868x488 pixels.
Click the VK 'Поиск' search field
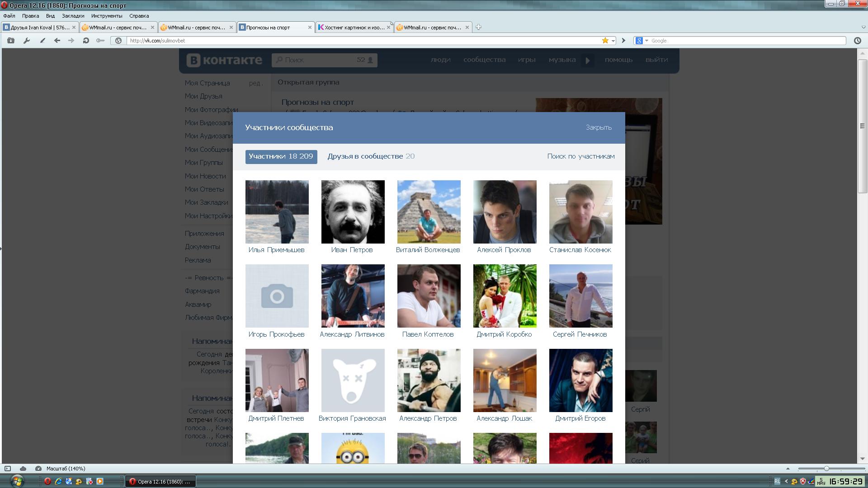pyautogui.click(x=324, y=60)
